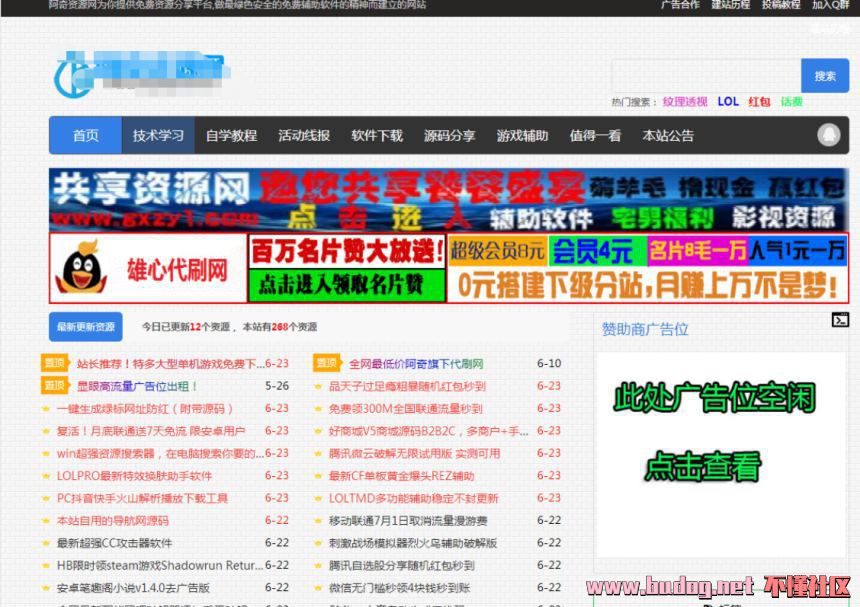This screenshot has width=860, height=607.
Task: Focus the search input field
Action: tap(706, 76)
